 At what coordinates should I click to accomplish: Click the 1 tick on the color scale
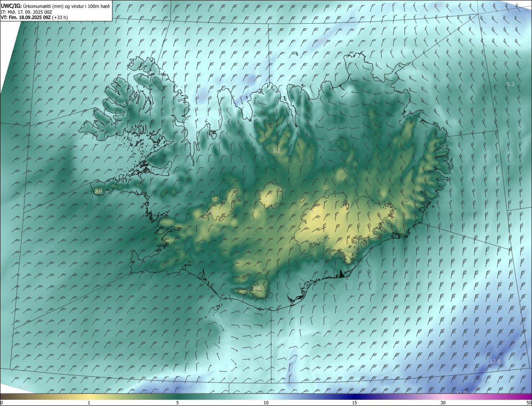89,403
